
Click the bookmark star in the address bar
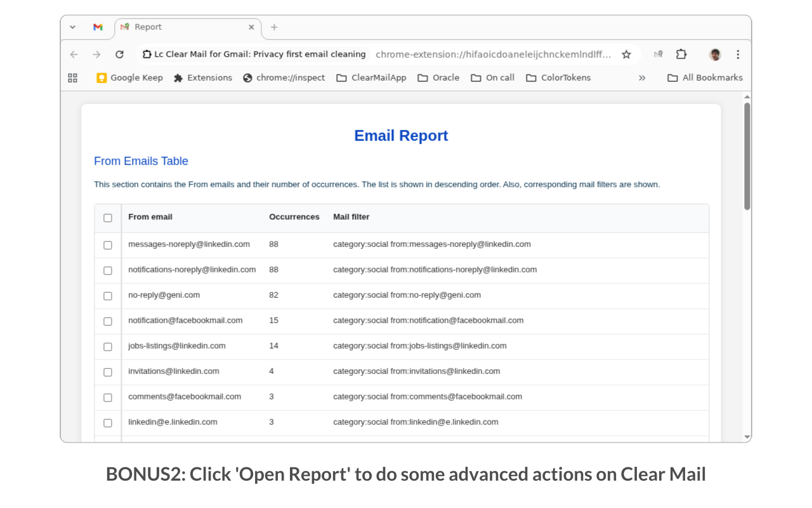(626, 55)
